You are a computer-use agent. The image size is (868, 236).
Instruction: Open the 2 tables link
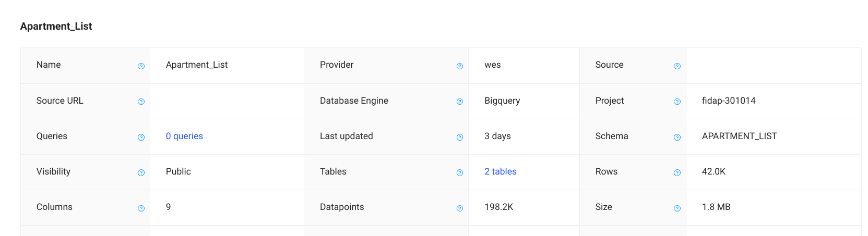coord(500,171)
